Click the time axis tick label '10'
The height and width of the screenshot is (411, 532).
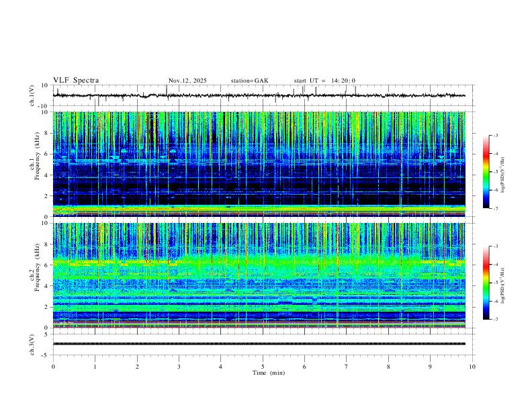[472, 367]
